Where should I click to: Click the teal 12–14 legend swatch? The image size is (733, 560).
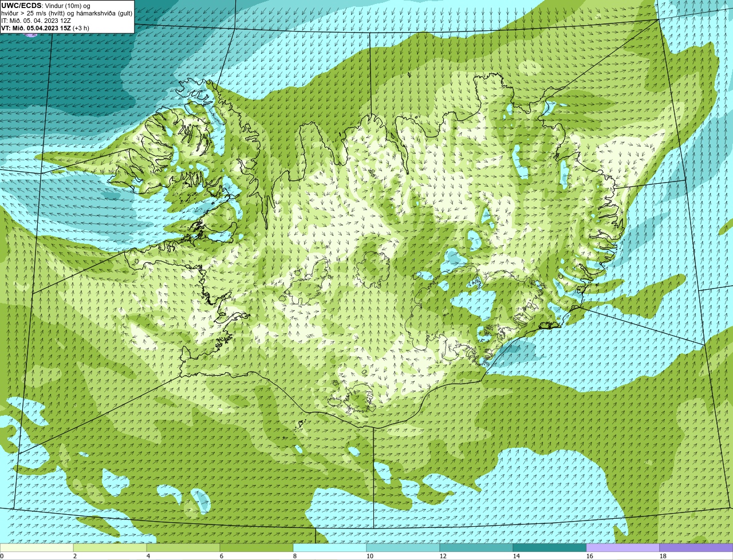(476, 548)
